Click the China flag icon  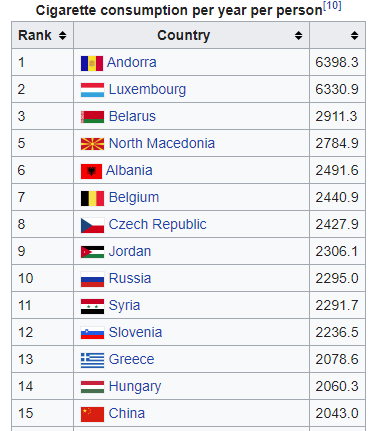(92, 414)
